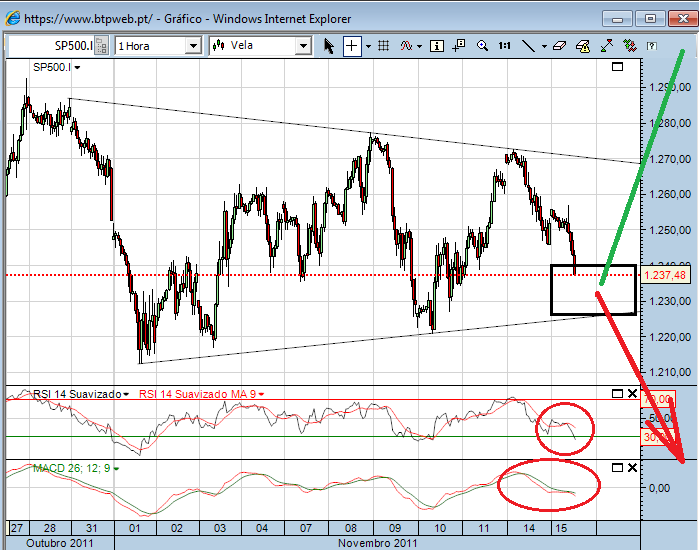Show chart information icon

[437, 46]
